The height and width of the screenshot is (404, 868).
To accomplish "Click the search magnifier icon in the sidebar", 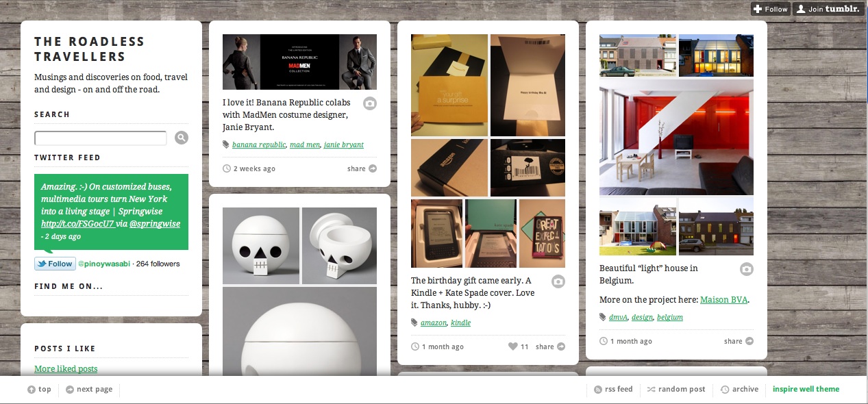I will point(181,138).
